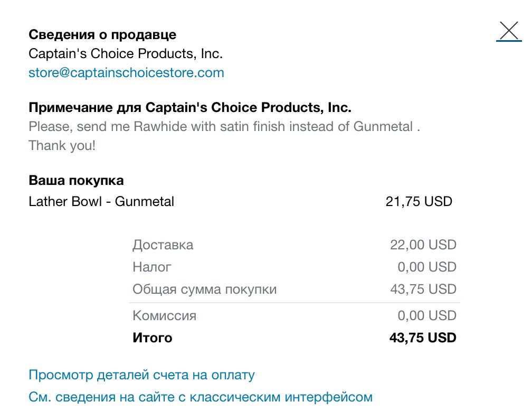532x411 pixels.
Task: Click the 'Ваша покупка' heading
Action: [x=76, y=180]
